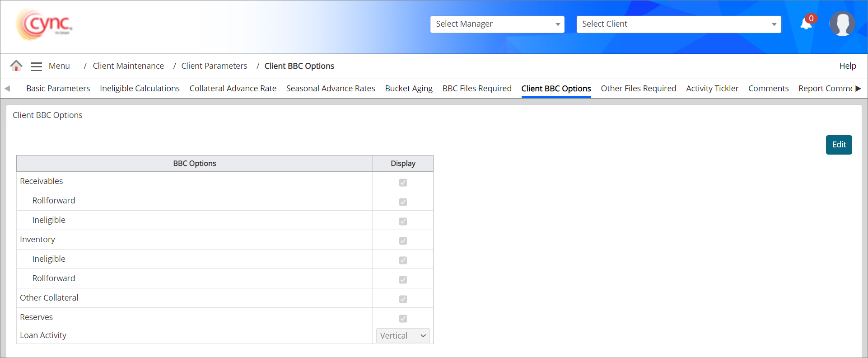This screenshot has height=358, width=868.
Task: Click the Edit button
Action: (839, 145)
